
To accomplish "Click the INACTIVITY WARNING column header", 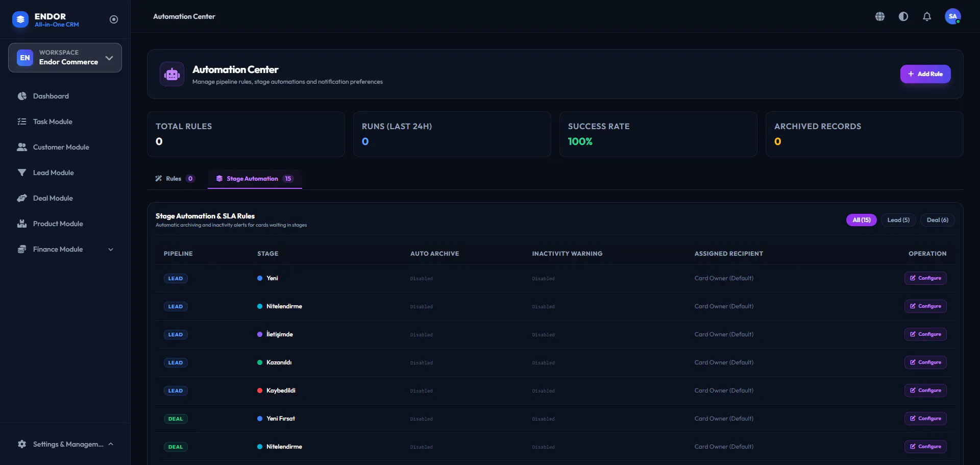I will coord(567,254).
